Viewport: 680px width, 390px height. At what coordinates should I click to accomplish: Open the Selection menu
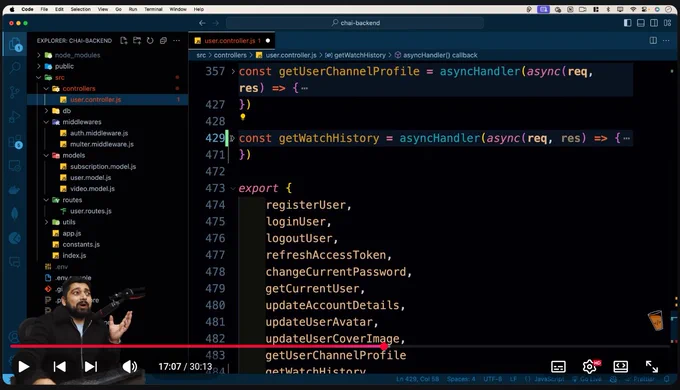pyautogui.click(x=81, y=9)
